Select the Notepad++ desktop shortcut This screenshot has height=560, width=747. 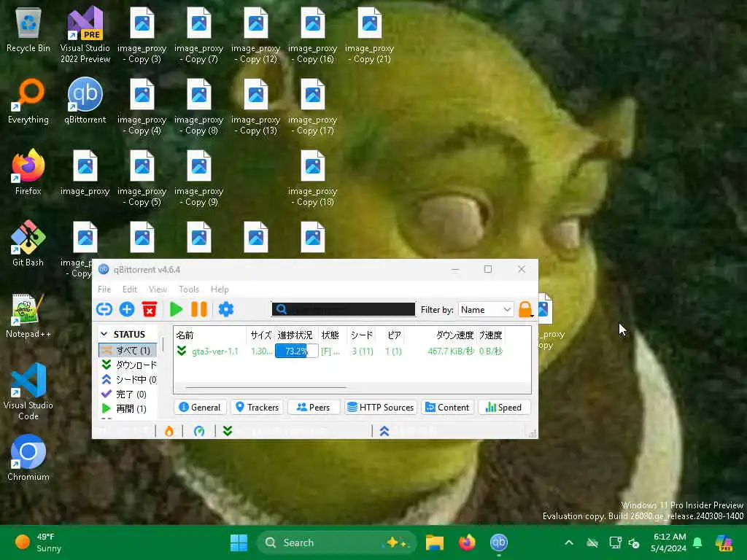28,316
